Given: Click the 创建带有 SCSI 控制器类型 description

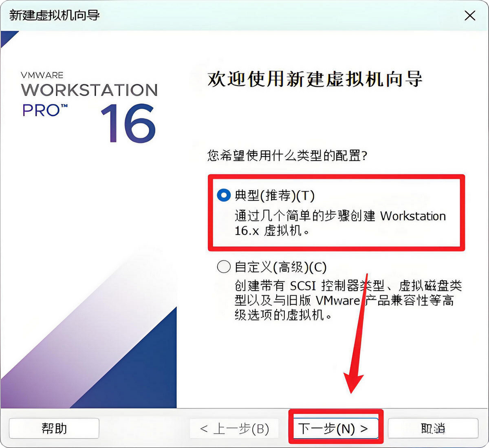Looking at the screenshot, I should [348, 300].
